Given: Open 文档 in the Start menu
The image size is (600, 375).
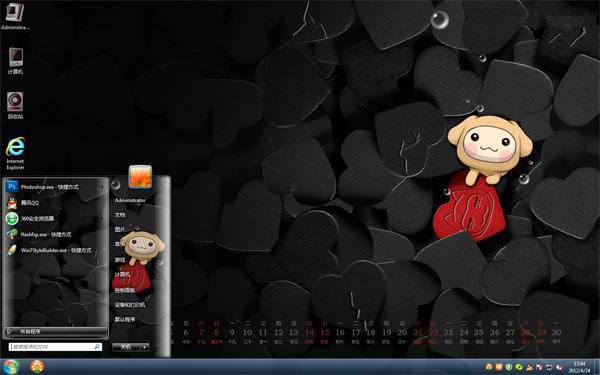Looking at the screenshot, I should (120, 215).
